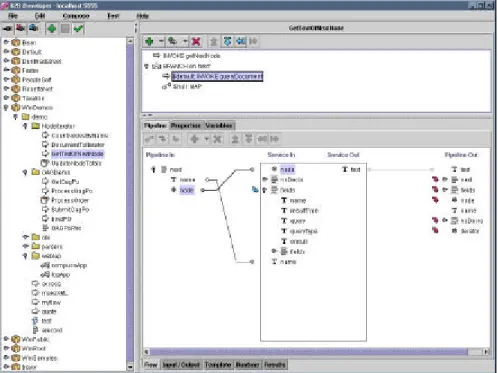The image size is (498, 373).
Task: Select the Pipeline tab
Action: coord(155,126)
